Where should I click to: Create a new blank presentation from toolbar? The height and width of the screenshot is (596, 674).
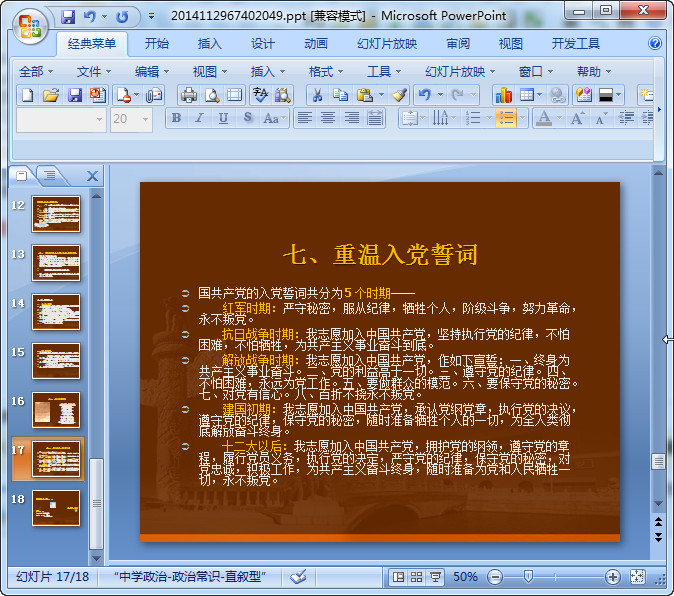click(x=28, y=95)
